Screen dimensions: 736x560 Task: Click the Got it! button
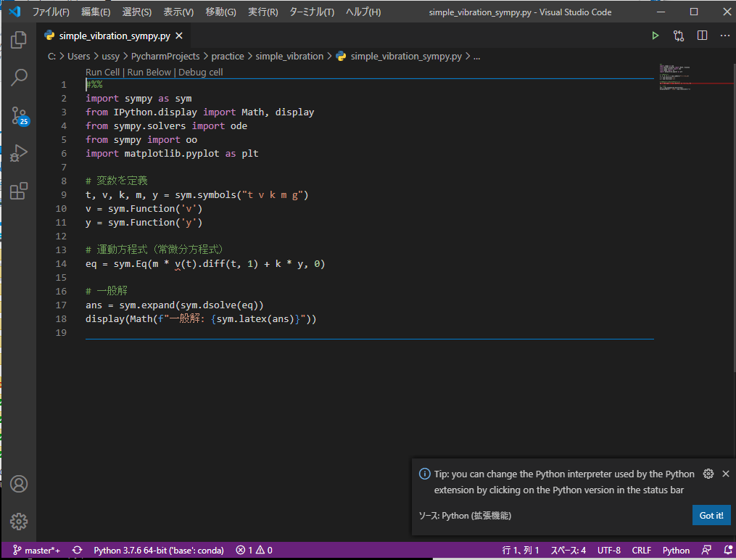pos(711,515)
